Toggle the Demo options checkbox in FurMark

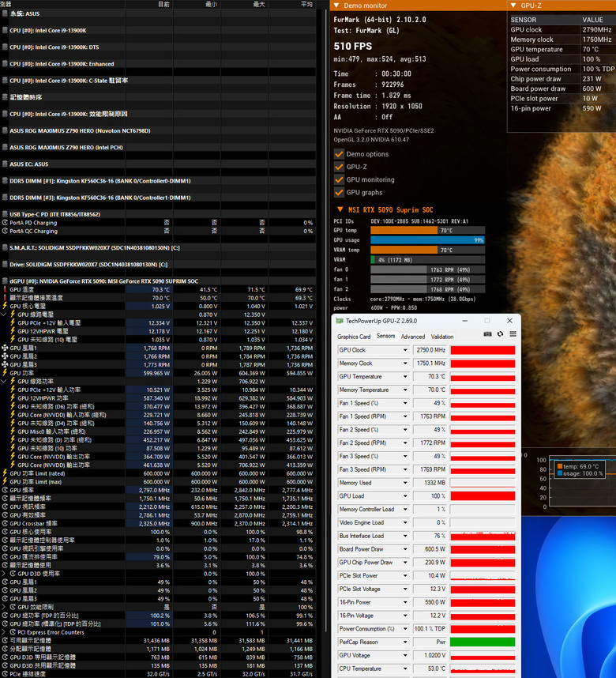[339, 154]
